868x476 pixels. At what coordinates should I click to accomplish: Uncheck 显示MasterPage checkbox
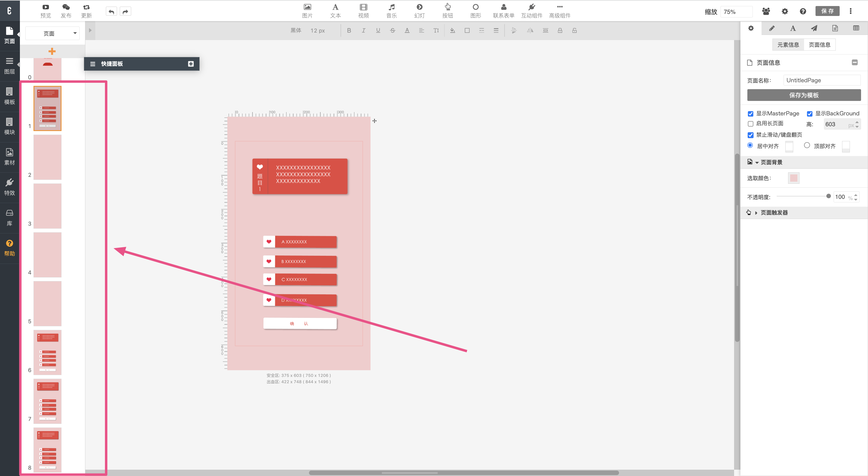point(750,114)
